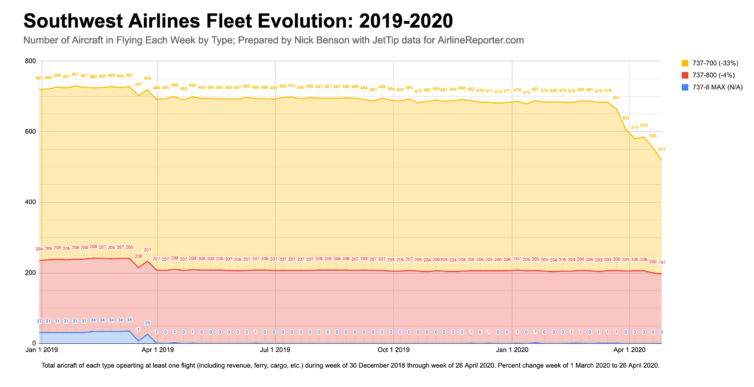The width and height of the screenshot is (754, 387).
Task: Click the 800 value on y-axis
Action: [x=30, y=61]
